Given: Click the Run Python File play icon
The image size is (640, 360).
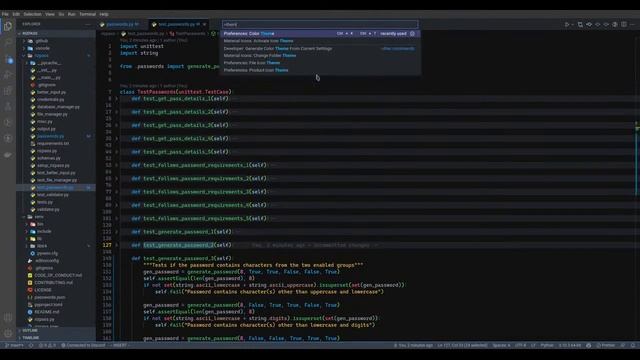Looking at the screenshot, I should [x=567, y=24].
